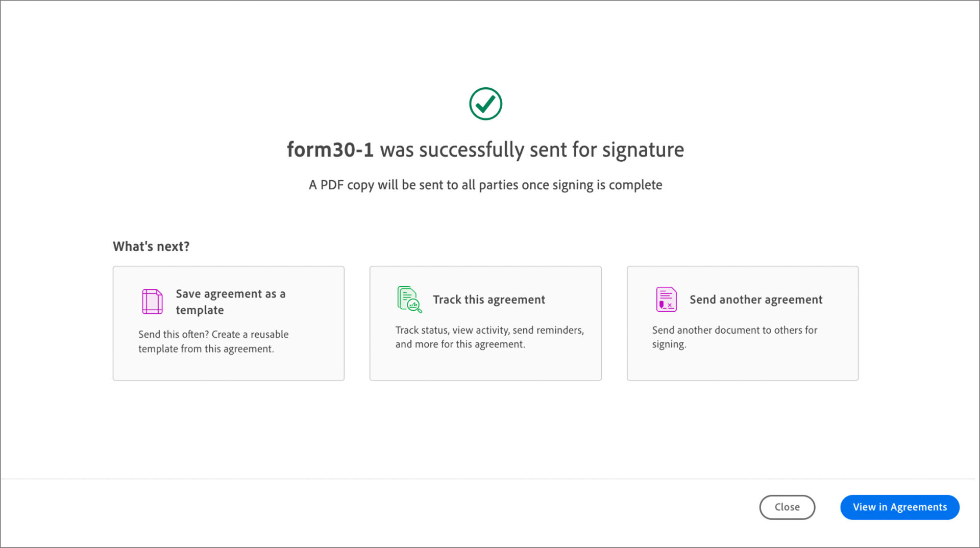Viewport: 980px width, 548px height.
Task: Select the document icon on the first card
Action: click(x=152, y=301)
